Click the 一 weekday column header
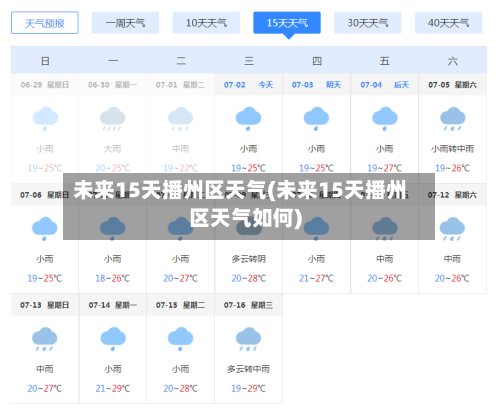 113,61
